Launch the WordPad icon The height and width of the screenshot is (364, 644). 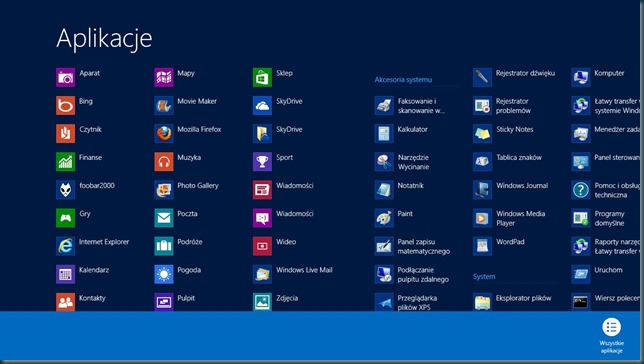pyautogui.click(x=482, y=246)
